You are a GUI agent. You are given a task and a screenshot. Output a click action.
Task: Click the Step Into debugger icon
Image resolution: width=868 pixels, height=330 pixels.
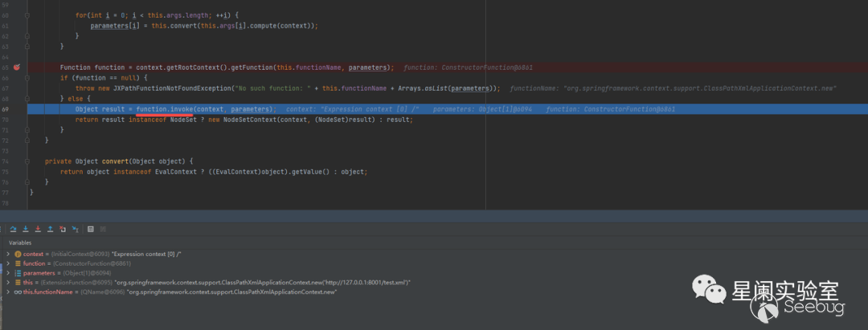pos(25,229)
